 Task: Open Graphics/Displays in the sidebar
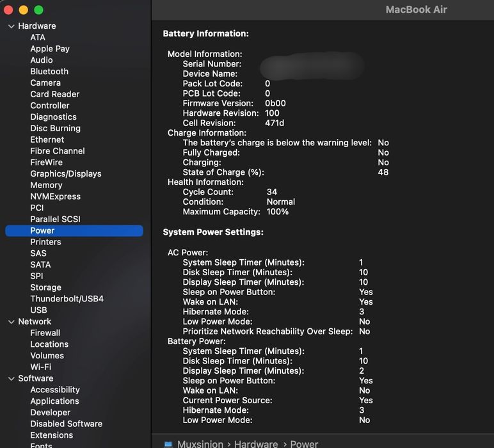pyautogui.click(x=66, y=173)
